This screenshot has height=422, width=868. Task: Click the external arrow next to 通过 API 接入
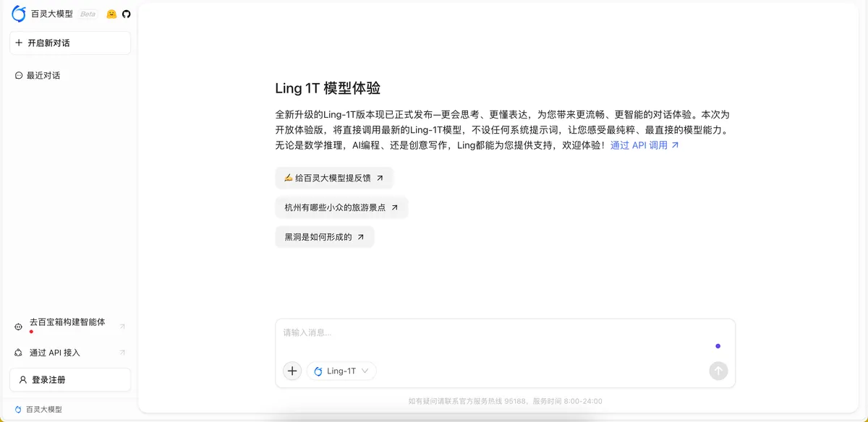pos(122,353)
